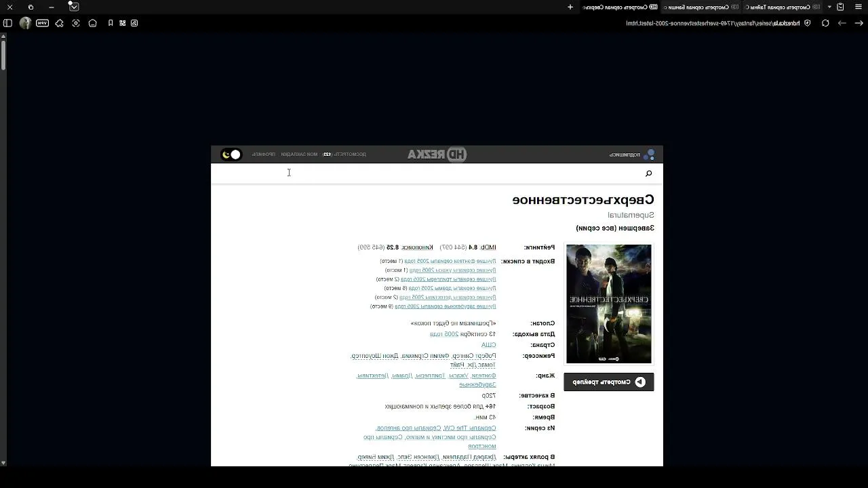Click the 'США' country link

tap(489, 345)
